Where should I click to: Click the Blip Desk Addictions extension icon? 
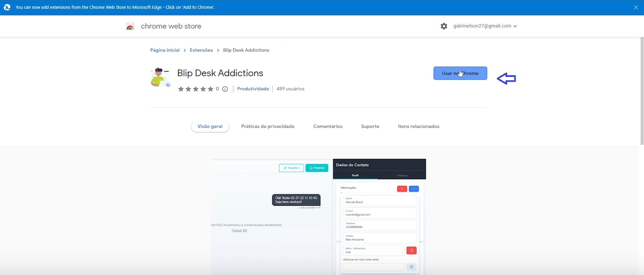pyautogui.click(x=160, y=78)
